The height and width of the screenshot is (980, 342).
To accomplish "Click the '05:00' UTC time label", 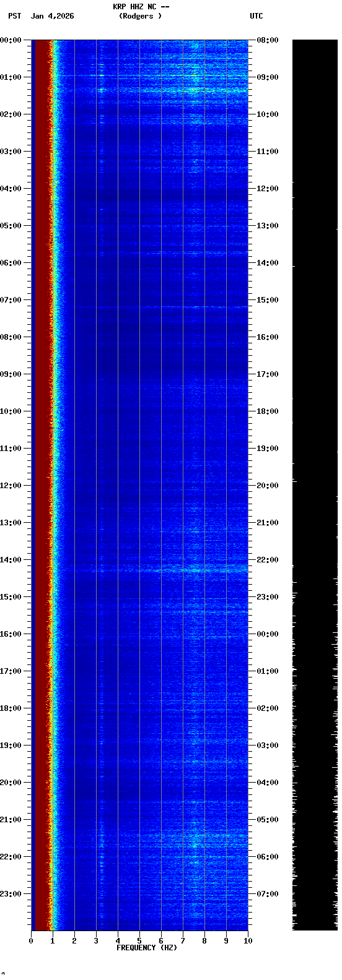I will 268,820.
